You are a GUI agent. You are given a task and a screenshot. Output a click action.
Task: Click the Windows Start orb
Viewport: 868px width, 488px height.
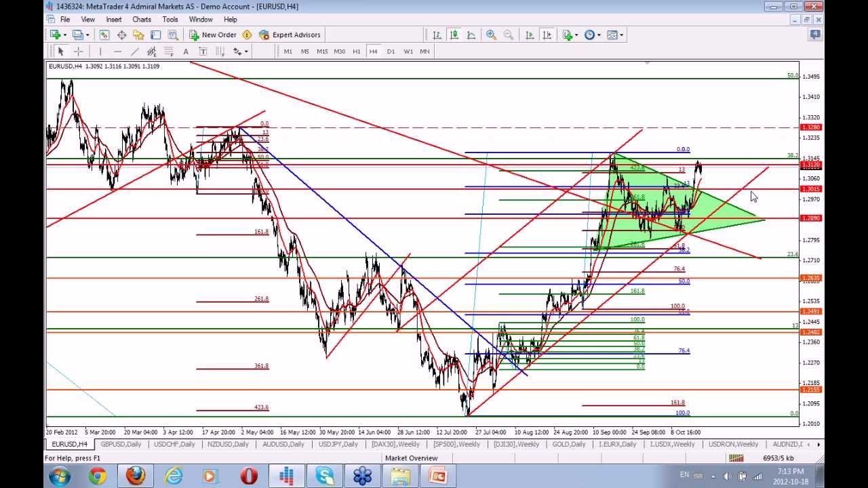[x=59, y=476]
